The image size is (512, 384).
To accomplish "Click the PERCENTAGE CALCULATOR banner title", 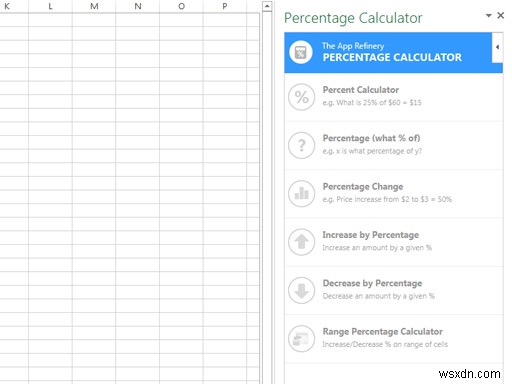I will (x=392, y=57).
